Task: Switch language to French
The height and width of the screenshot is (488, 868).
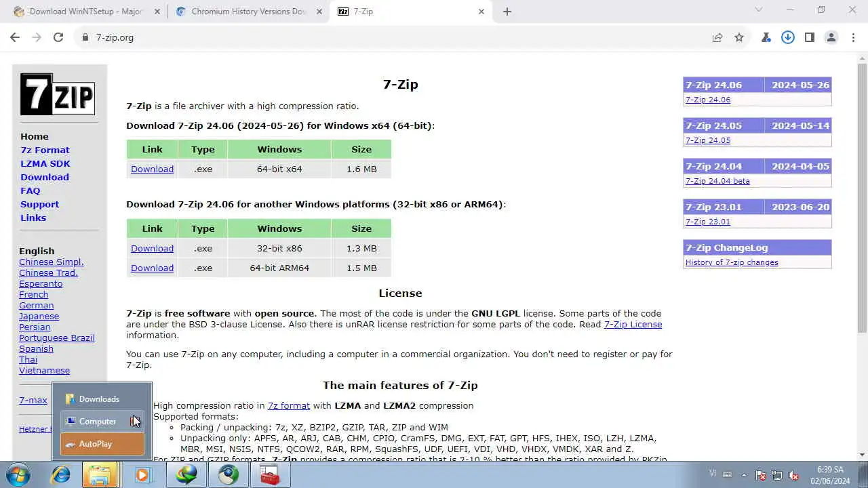Action: tap(33, 294)
